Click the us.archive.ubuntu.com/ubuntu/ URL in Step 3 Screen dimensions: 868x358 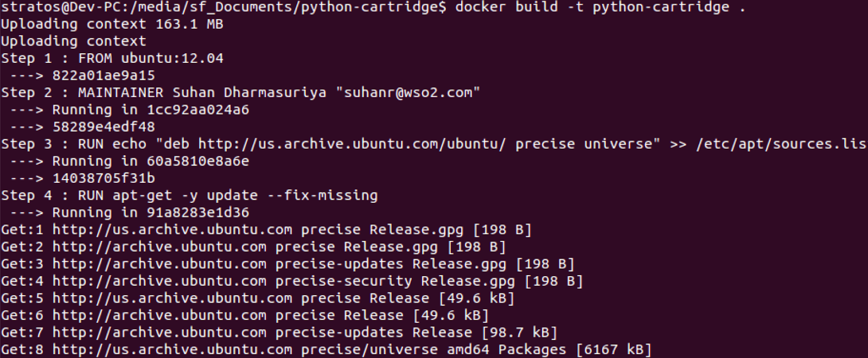(353, 144)
